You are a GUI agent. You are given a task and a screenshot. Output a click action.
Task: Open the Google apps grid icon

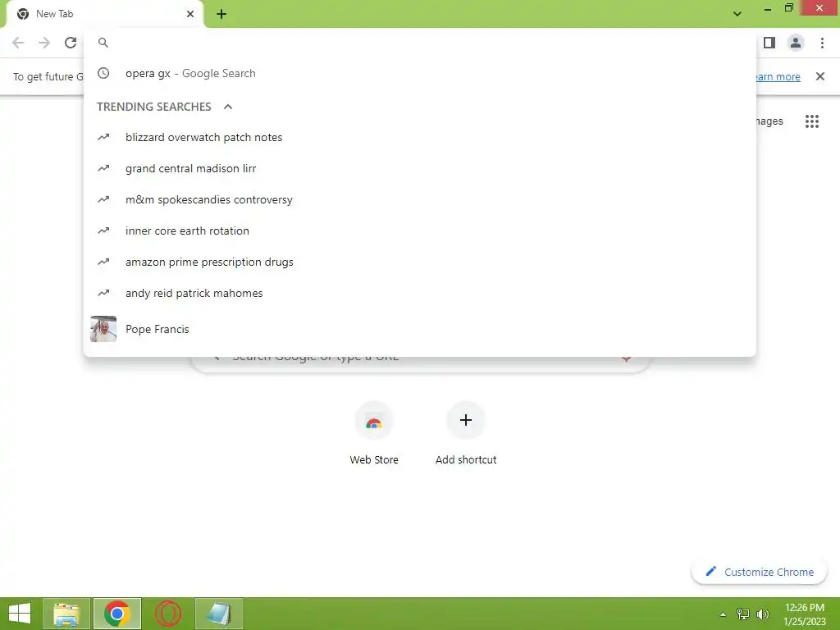pyautogui.click(x=812, y=121)
